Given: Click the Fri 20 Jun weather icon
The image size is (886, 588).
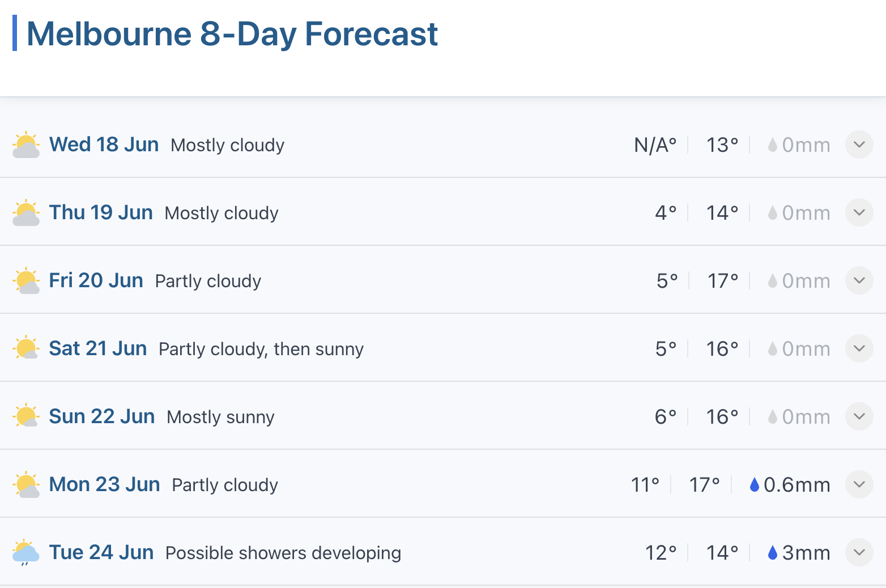Looking at the screenshot, I should [x=26, y=281].
